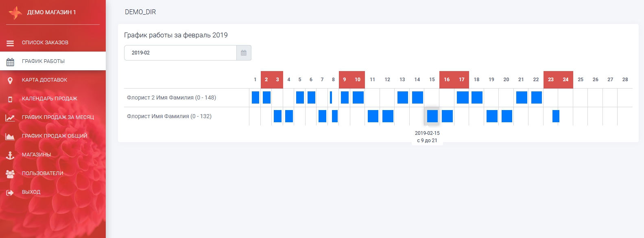The height and width of the screenshot is (238, 644).
Task: Click the anchor icon beside Магазины
Action: tap(10, 155)
